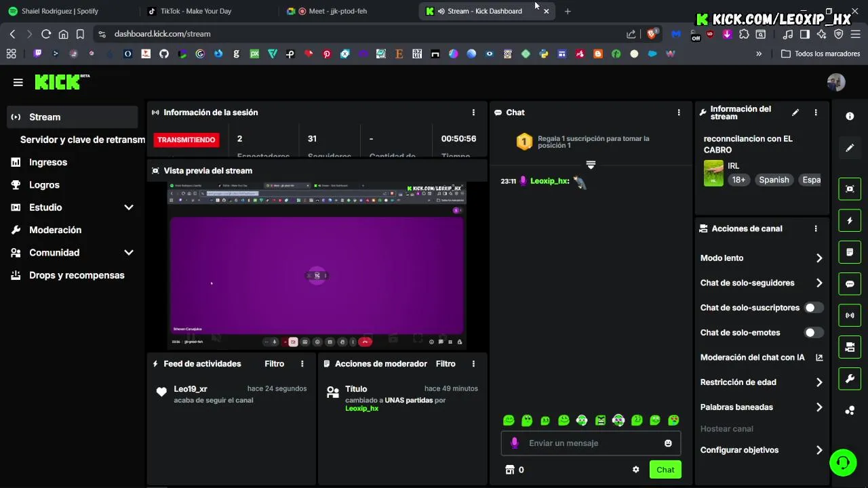Edit stream info with the pencil icon
The width and height of the screenshot is (868, 488).
(795, 113)
